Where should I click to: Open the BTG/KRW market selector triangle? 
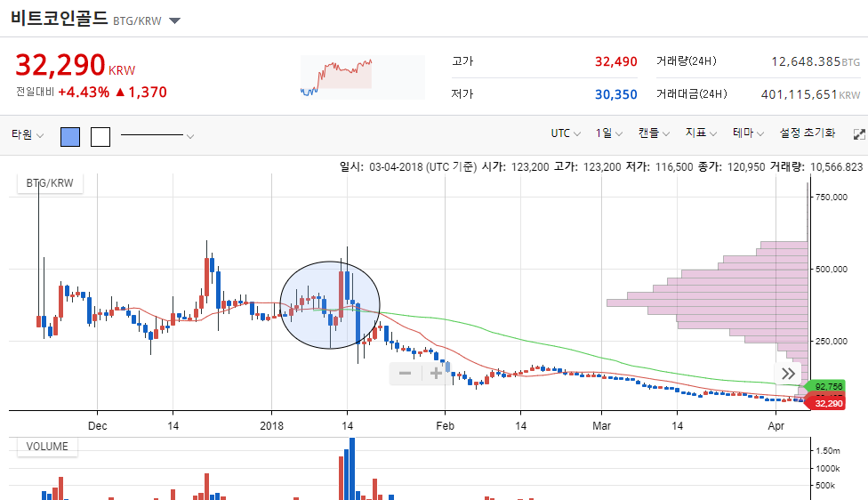pyautogui.click(x=174, y=21)
